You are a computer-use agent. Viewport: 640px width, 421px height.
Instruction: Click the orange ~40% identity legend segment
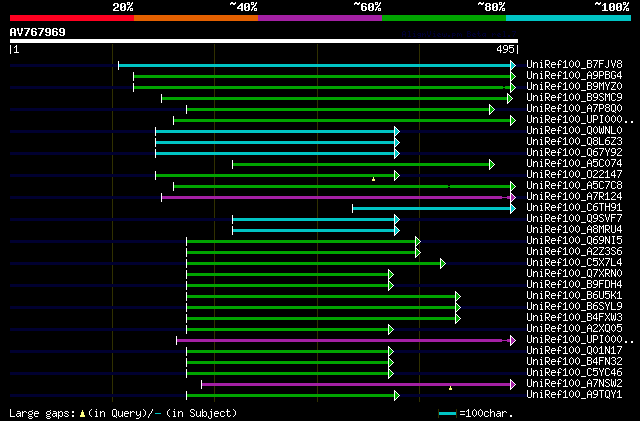click(x=196, y=18)
